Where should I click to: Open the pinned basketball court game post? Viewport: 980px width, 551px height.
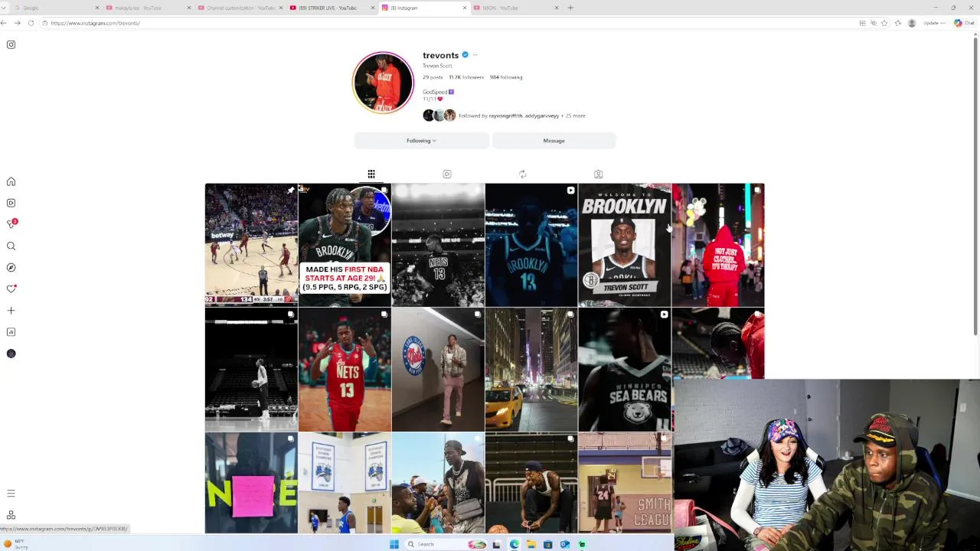(251, 244)
